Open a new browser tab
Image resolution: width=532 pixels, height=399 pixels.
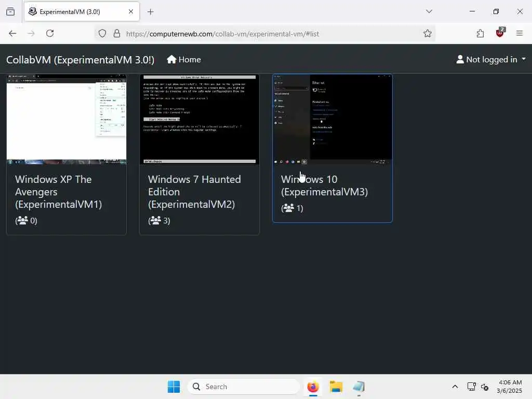coord(151,12)
